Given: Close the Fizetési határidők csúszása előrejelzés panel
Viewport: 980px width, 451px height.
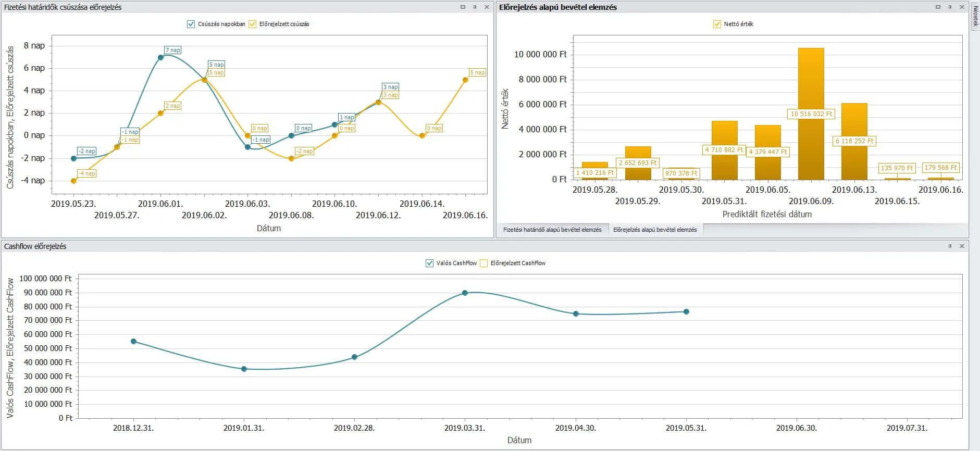Looking at the screenshot, I should (x=487, y=7).
